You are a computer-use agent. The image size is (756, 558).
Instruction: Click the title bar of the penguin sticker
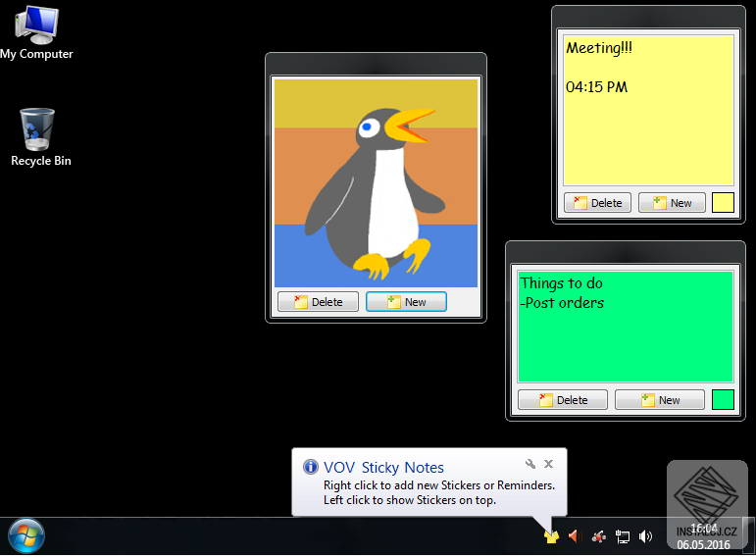(376, 64)
